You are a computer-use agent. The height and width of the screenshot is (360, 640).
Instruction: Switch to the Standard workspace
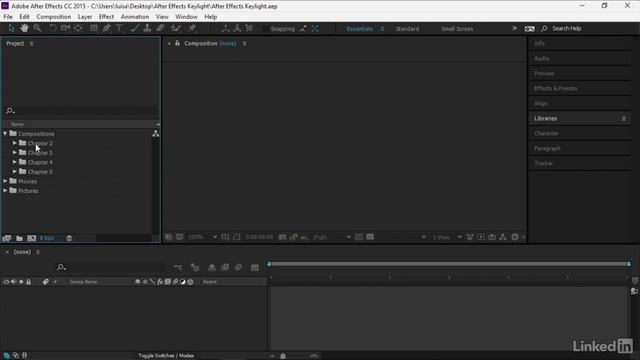click(407, 29)
